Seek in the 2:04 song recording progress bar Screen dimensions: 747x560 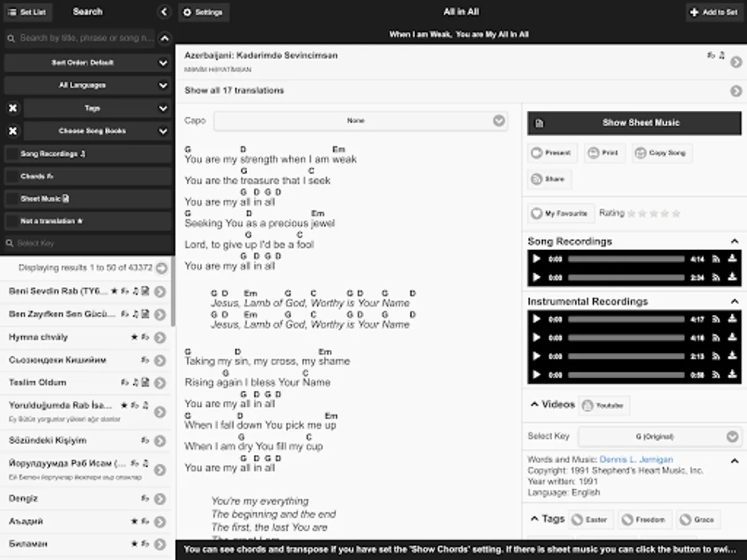pos(626,278)
